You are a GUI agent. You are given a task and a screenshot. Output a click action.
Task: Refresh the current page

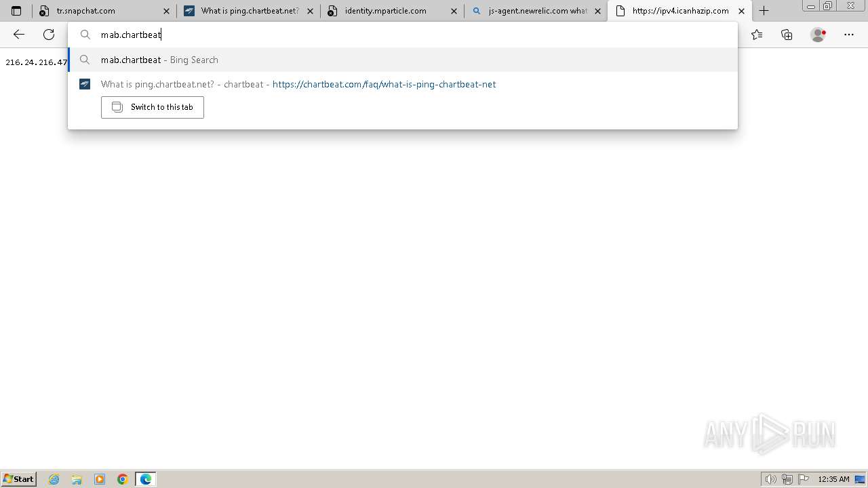(x=49, y=35)
